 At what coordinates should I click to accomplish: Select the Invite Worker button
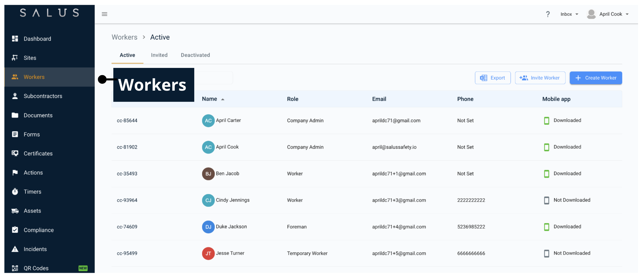(540, 78)
